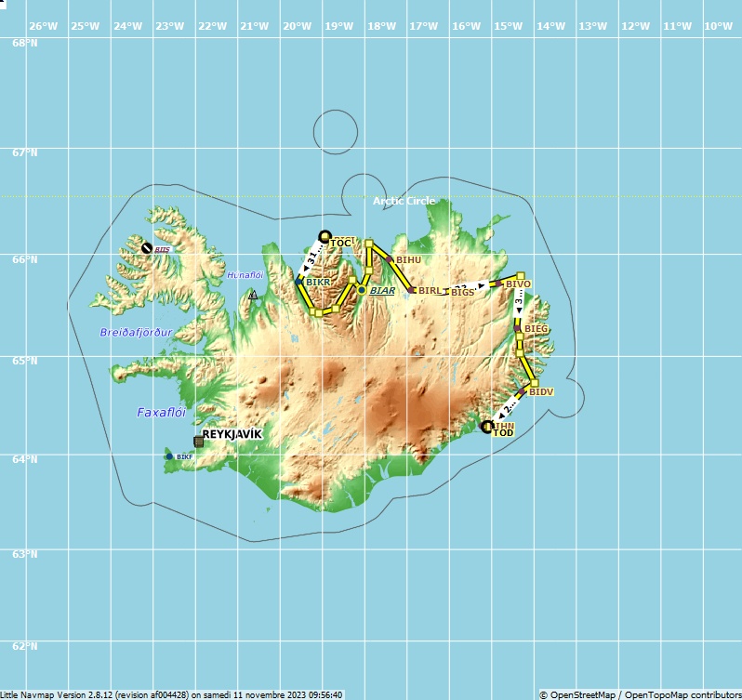Select the BIDV airport dot on route
The width and height of the screenshot is (742, 700).
[522, 391]
